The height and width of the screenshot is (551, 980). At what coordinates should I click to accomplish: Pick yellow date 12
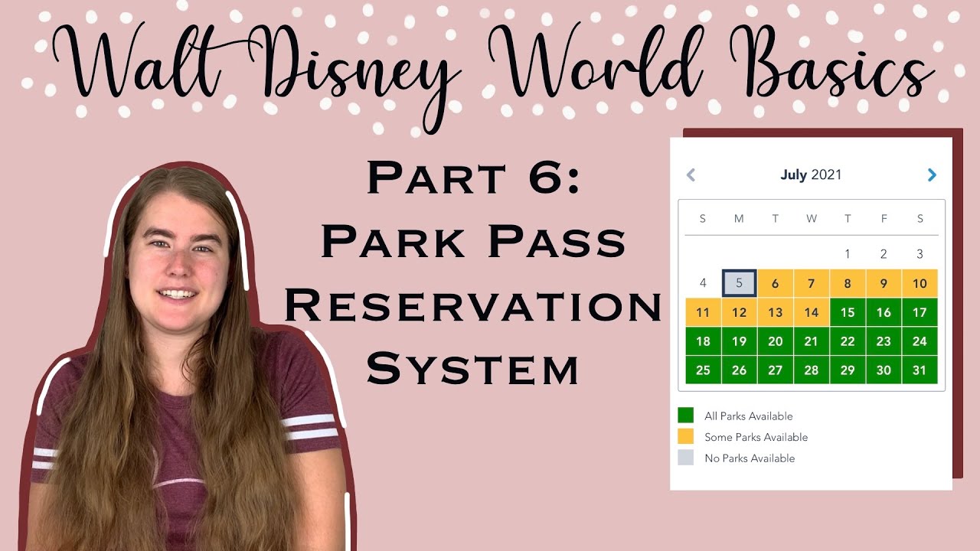(739, 312)
